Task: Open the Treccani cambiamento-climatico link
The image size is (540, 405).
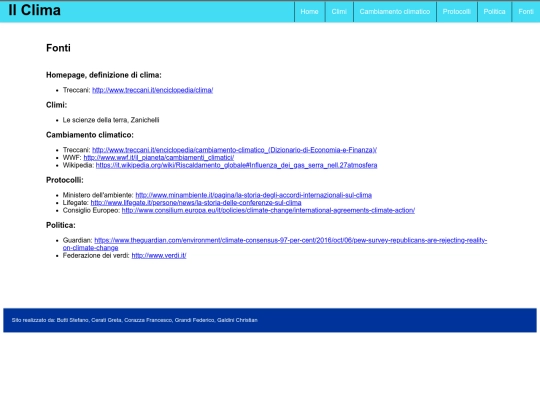Action: (235, 150)
